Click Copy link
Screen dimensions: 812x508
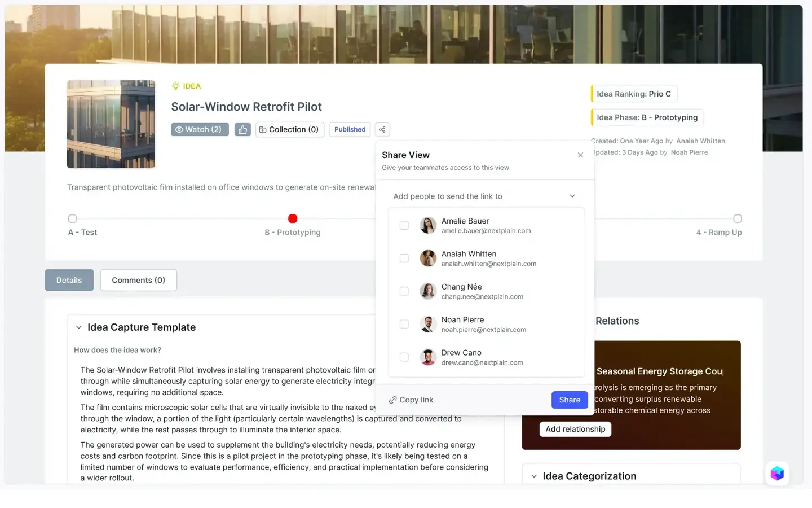(x=411, y=400)
